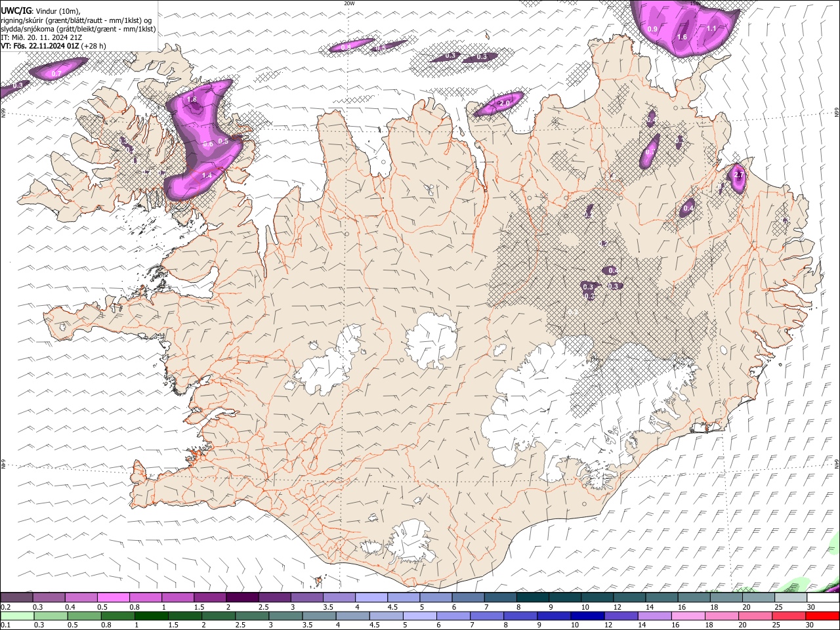The width and height of the screenshot is (840, 630).
Task: Click the pale green 0.1 swatch, lower legend
Action: [x=16, y=616]
